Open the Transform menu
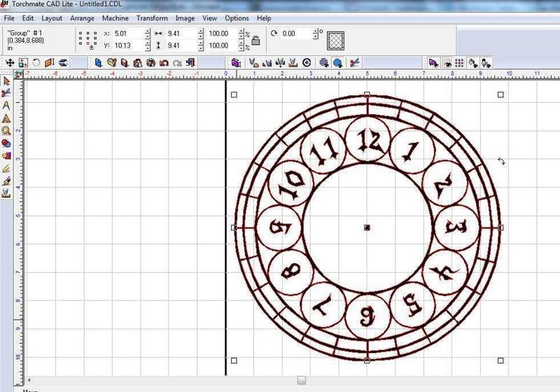Viewport: 560px width, 392px height. tap(152, 18)
